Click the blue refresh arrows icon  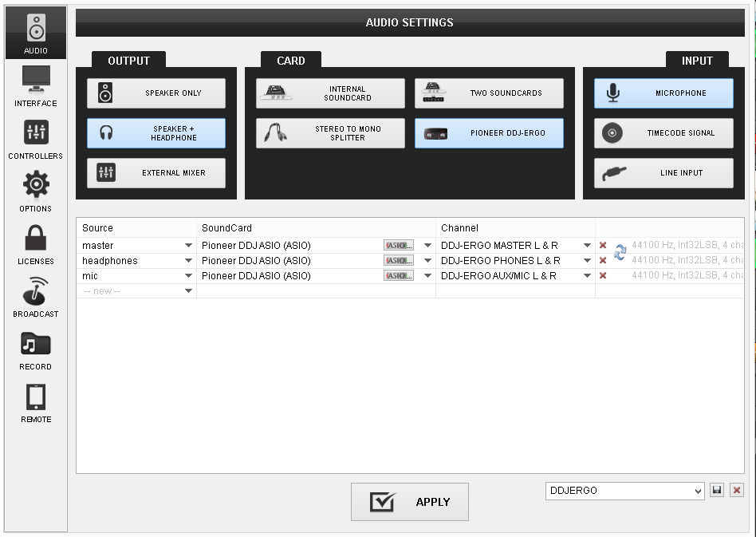[x=620, y=252]
